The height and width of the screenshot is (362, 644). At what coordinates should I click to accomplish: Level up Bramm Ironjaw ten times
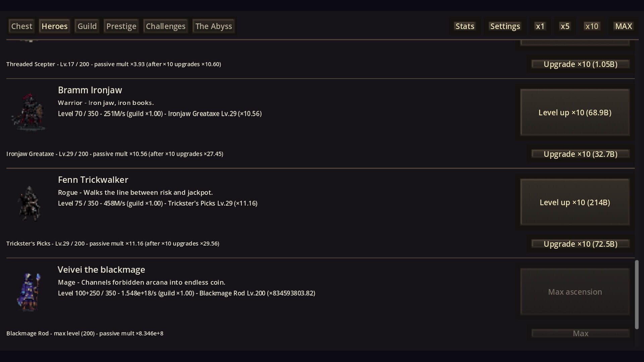coord(575,112)
